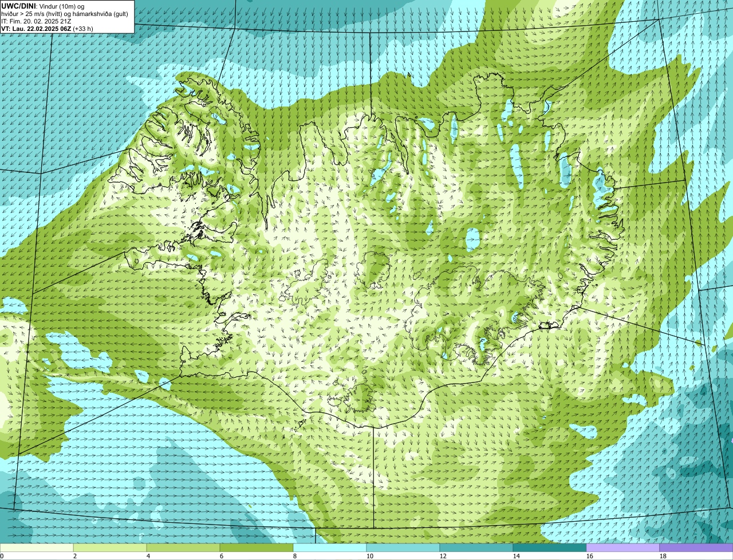
Task: Click the pale yellow 0–2 m/s legend swatch
Action: coord(37,548)
